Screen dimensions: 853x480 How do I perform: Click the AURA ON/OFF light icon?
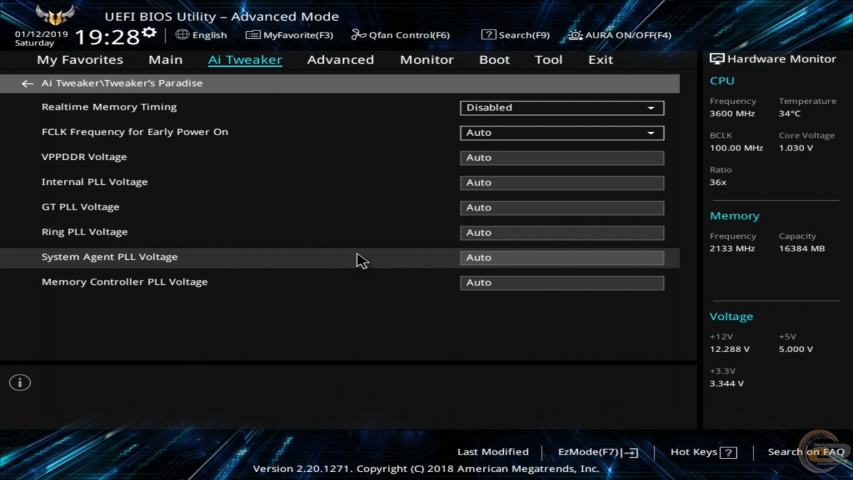point(575,35)
